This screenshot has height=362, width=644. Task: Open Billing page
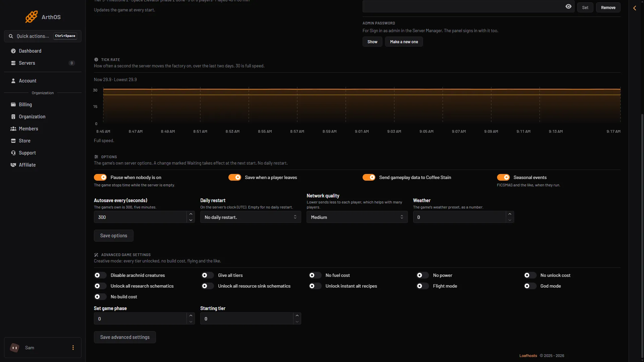[43, 105]
